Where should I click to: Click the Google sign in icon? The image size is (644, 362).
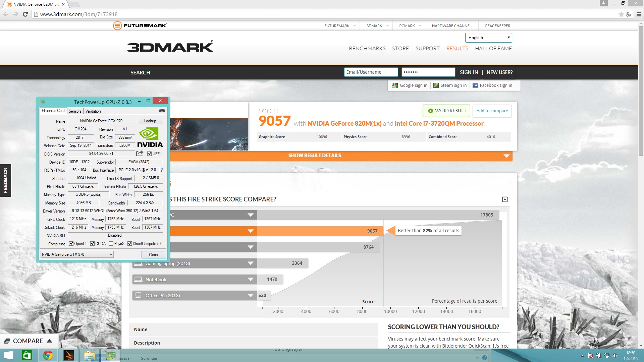point(395,85)
